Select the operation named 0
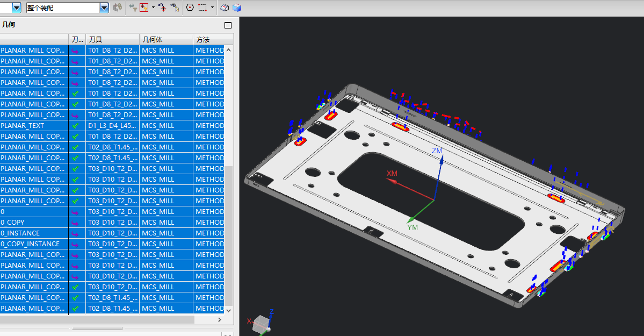This screenshot has height=336, width=644. pyautogui.click(x=112, y=211)
